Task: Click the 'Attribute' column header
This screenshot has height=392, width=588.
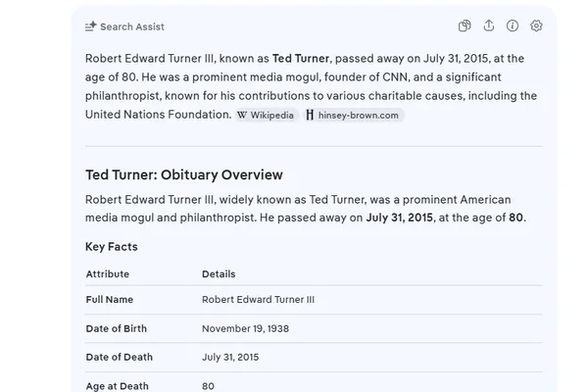Action: [108, 273]
